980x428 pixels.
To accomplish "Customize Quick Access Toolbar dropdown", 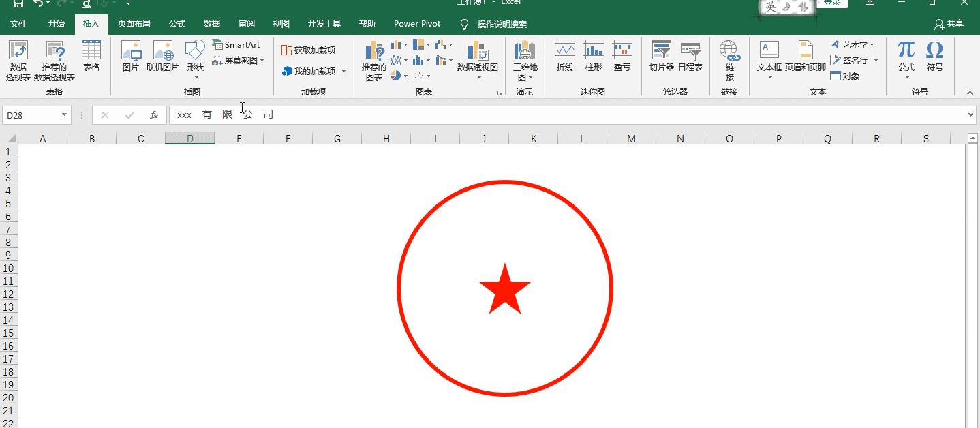I will tap(129, 3).
